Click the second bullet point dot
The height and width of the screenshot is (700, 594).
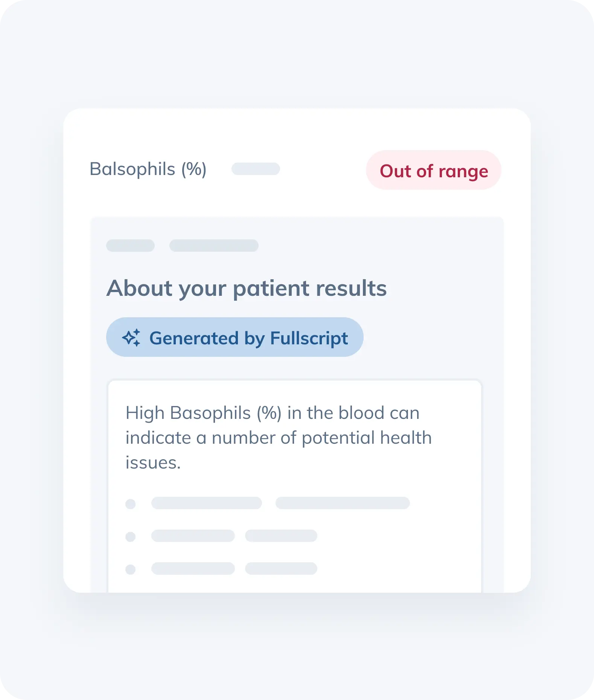(x=131, y=537)
